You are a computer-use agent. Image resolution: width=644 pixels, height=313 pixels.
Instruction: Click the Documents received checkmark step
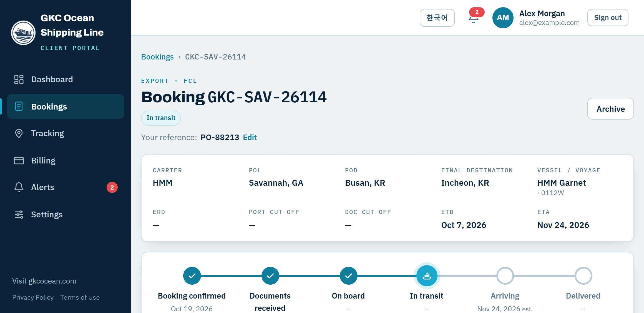click(x=270, y=276)
